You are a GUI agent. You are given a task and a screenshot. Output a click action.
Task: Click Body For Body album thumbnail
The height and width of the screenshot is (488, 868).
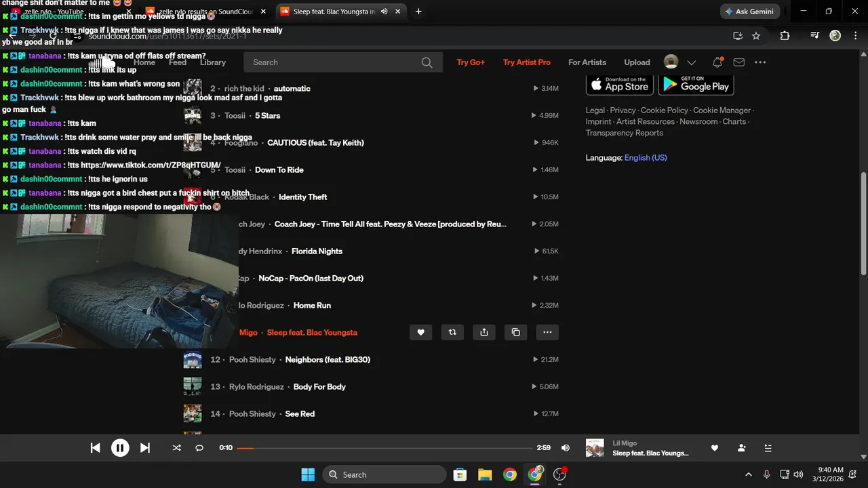point(193,386)
